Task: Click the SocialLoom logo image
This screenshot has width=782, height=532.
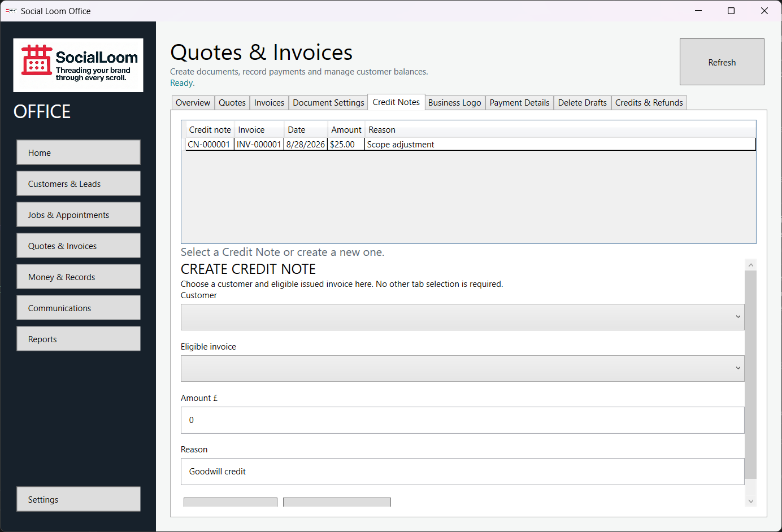Action: pyautogui.click(x=78, y=65)
